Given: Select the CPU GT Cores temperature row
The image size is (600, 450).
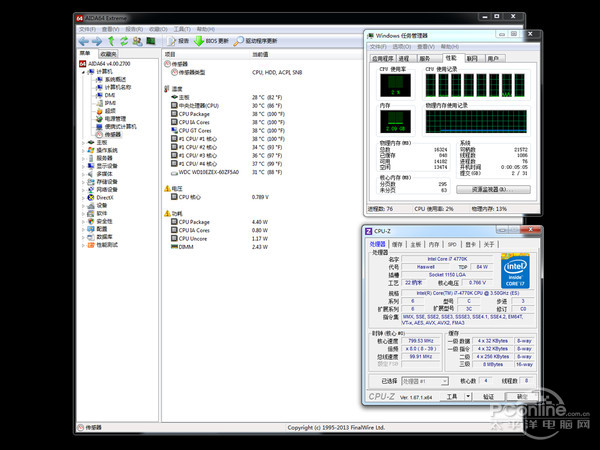Looking at the screenshot, I should 228,130.
